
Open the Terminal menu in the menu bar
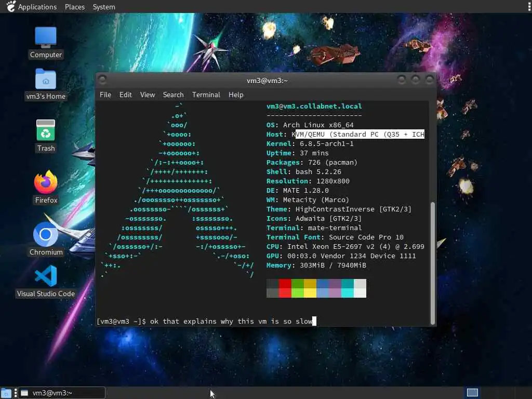tap(206, 95)
